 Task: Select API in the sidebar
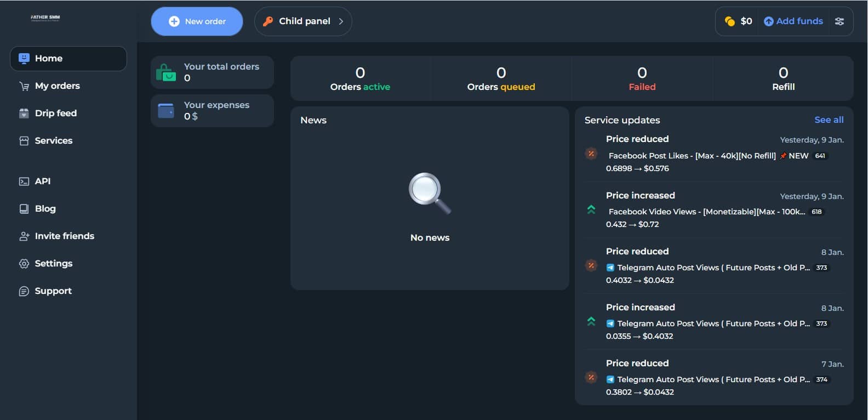coord(42,181)
